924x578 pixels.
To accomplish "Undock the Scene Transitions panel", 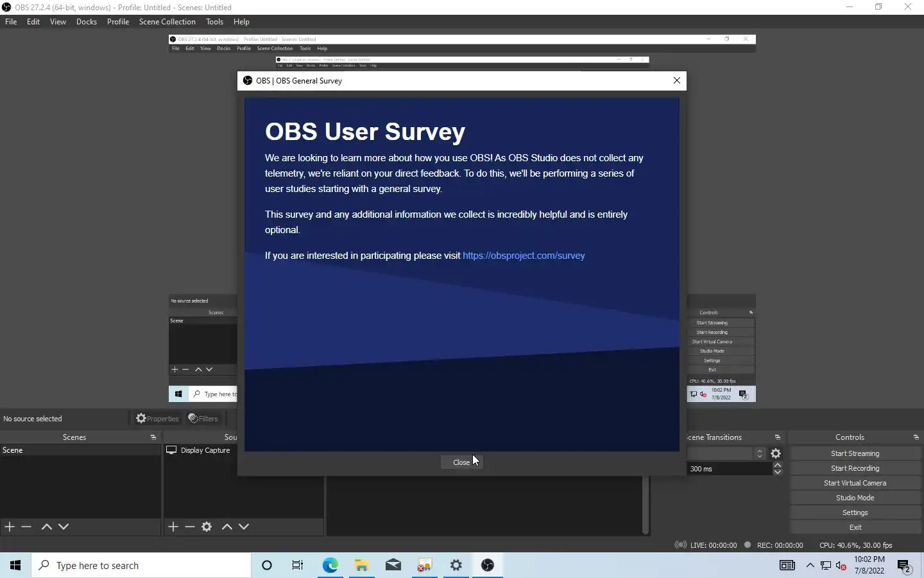I will [x=778, y=437].
